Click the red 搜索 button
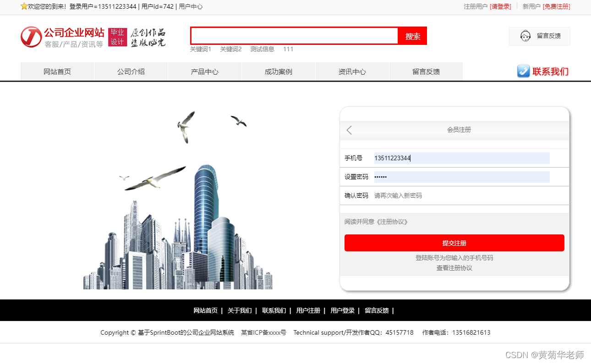Viewport: 591px width, 364px height. tap(413, 36)
